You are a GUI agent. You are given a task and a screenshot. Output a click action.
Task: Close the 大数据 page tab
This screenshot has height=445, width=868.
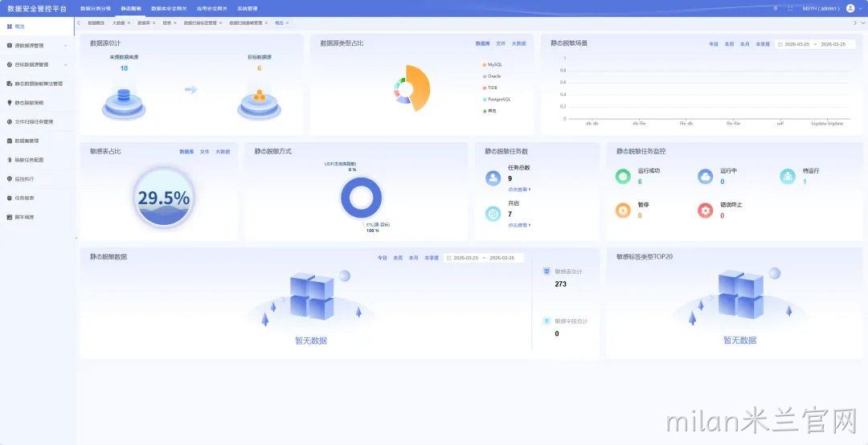point(129,22)
